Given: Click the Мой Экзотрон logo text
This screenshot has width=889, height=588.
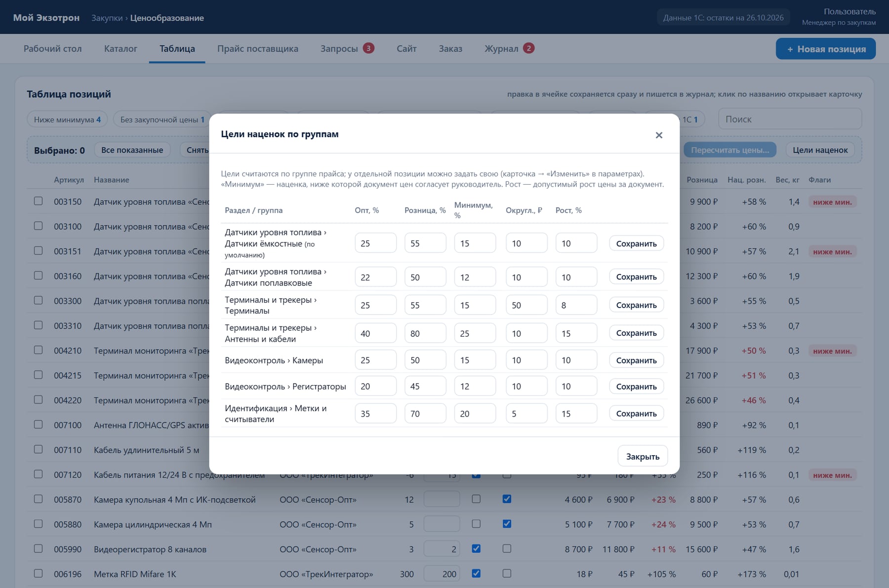Looking at the screenshot, I should (x=46, y=18).
